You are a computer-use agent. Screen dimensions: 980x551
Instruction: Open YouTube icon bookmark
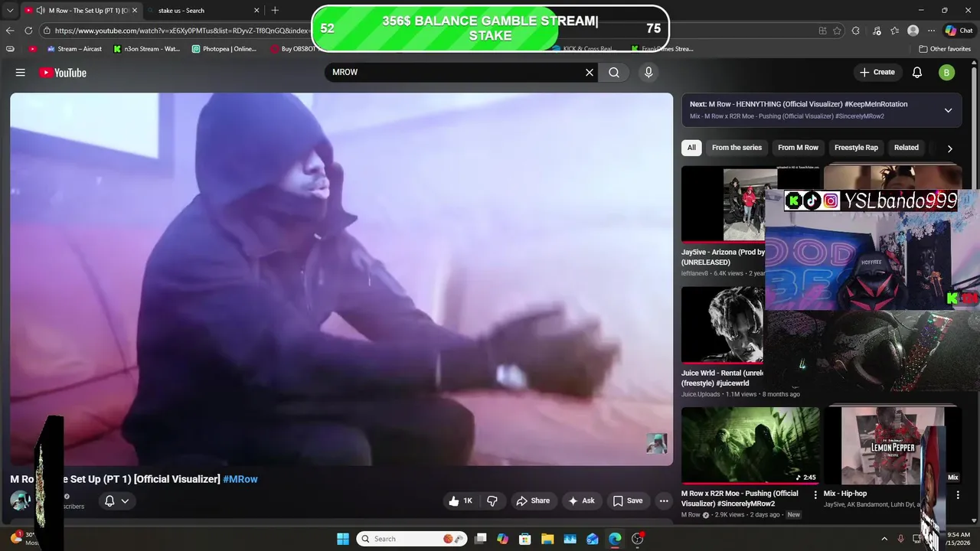(x=33, y=49)
